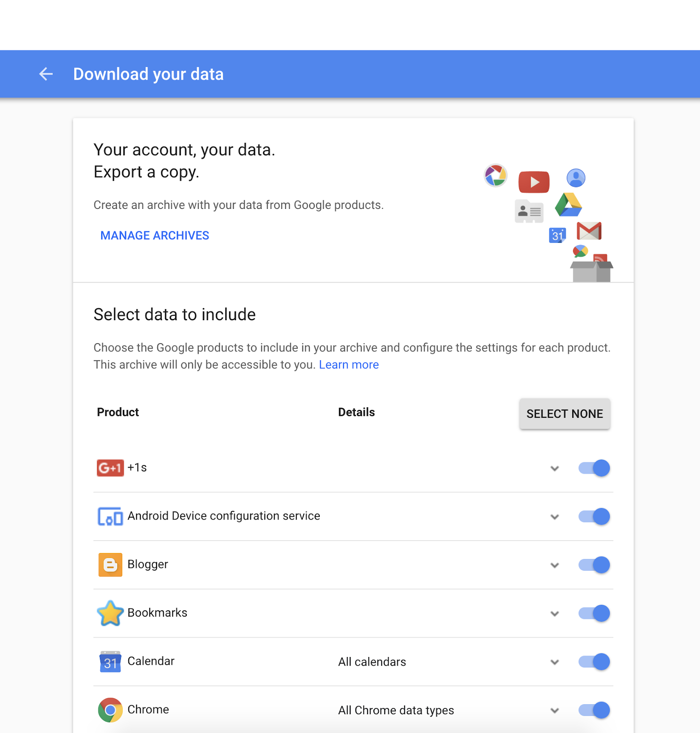Toggle off the +1s switch
This screenshot has width=700, height=733.
point(594,468)
